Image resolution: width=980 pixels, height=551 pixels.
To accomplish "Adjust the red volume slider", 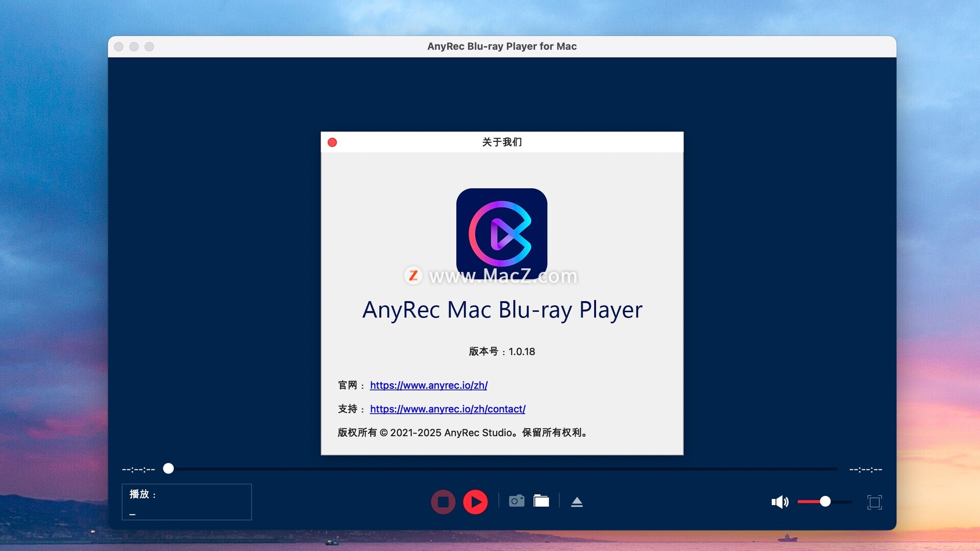I will pos(824,502).
